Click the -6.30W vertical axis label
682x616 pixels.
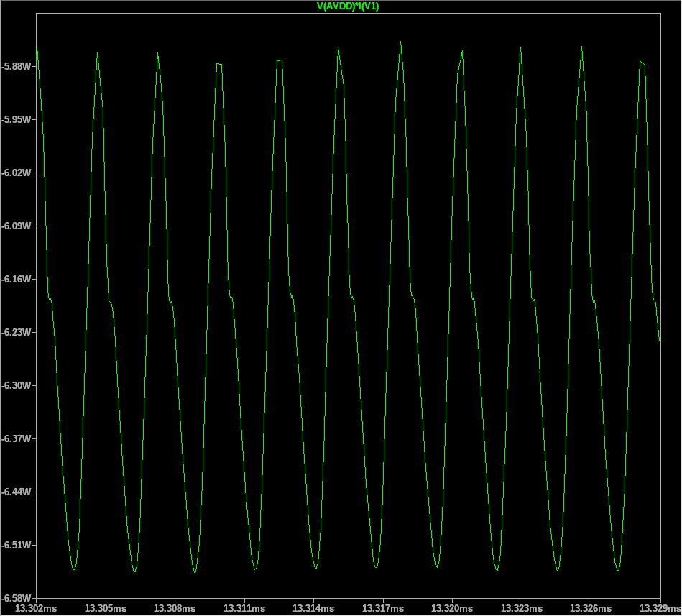point(17,385)
